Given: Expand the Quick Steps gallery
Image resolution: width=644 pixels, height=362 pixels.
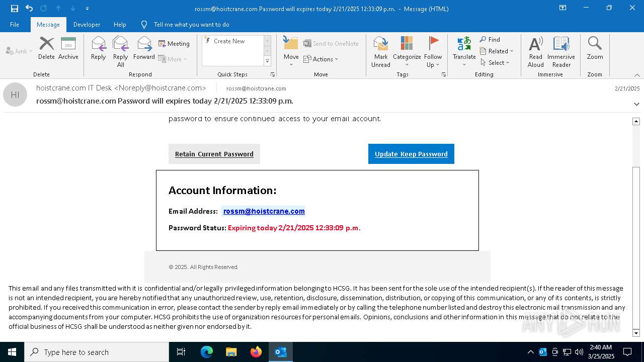Looking at the screenshot, I should point(267,61).
